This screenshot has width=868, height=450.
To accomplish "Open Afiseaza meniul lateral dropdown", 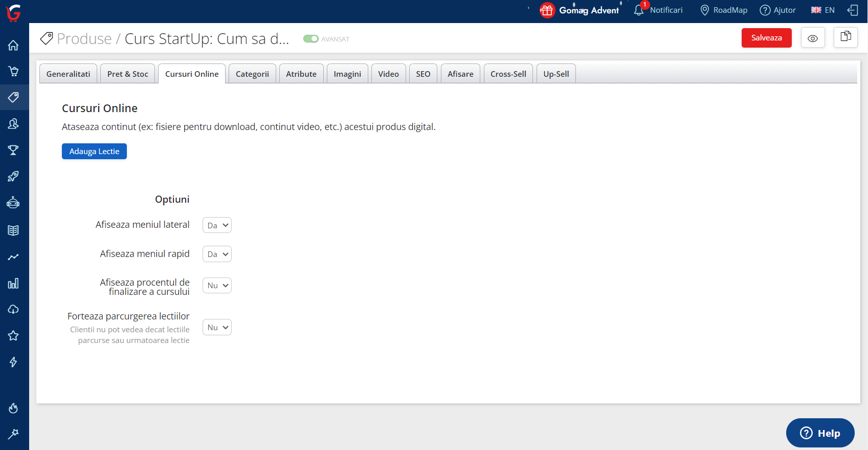I will point(217,225).
